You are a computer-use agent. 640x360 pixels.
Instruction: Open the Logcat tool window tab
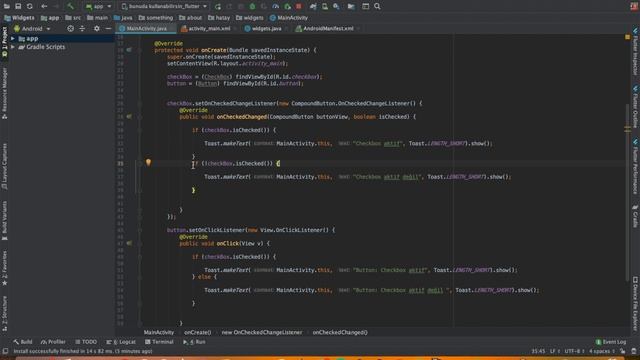click(121, 342)
